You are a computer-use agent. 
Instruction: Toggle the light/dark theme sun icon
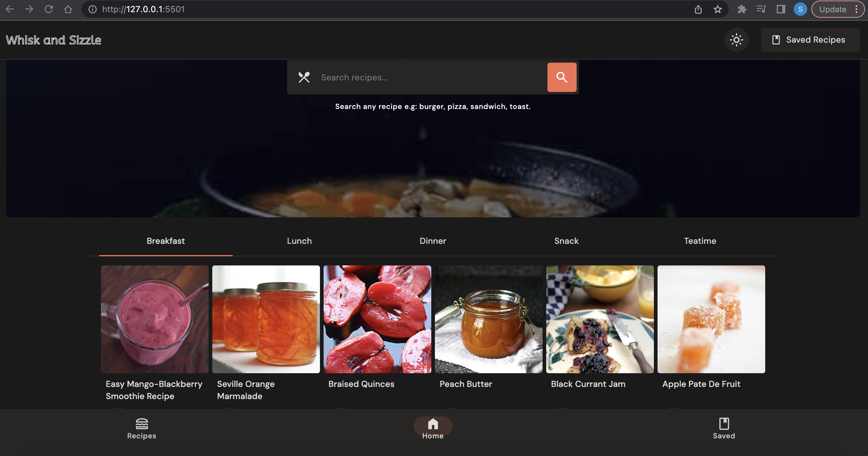(x=736, y=40)
